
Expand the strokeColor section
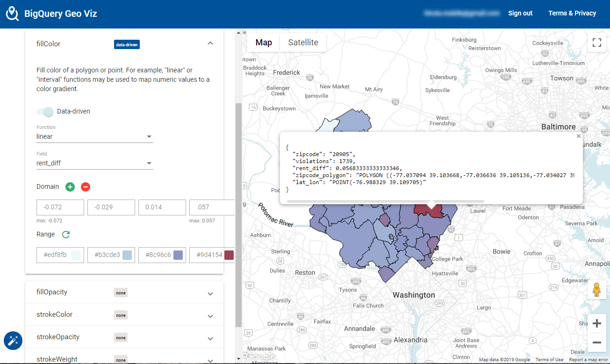coord(210,316)
